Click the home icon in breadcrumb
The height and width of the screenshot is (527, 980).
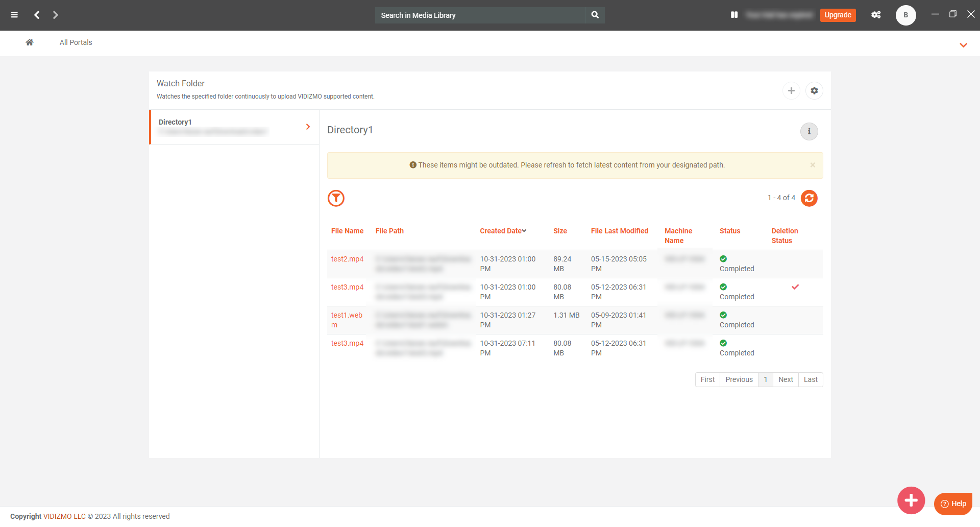click(x=30, y=42)
